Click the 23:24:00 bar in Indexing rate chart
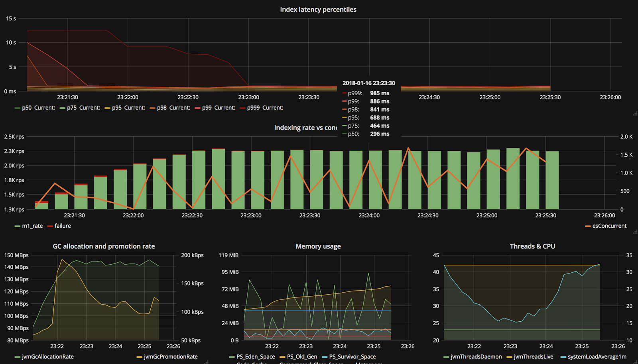 [x=376, y=180]
